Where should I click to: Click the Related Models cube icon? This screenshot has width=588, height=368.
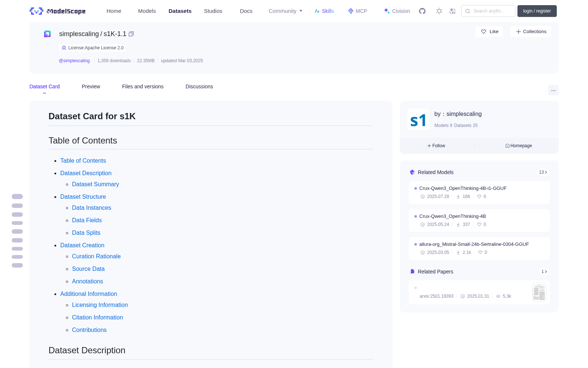tap(412, 172)
